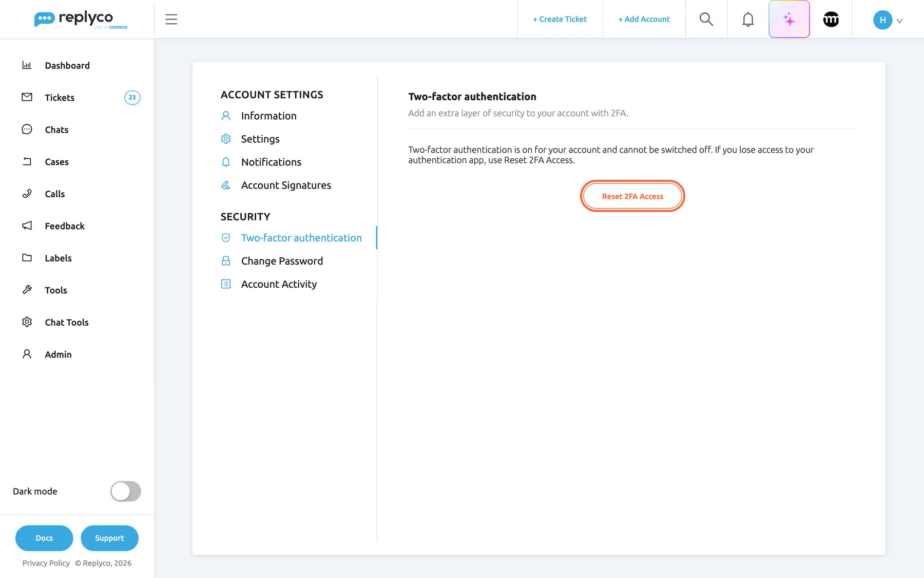Click the Chats bubble icon
Viewport: 924px width, 578px height.
tap(27, 129)
